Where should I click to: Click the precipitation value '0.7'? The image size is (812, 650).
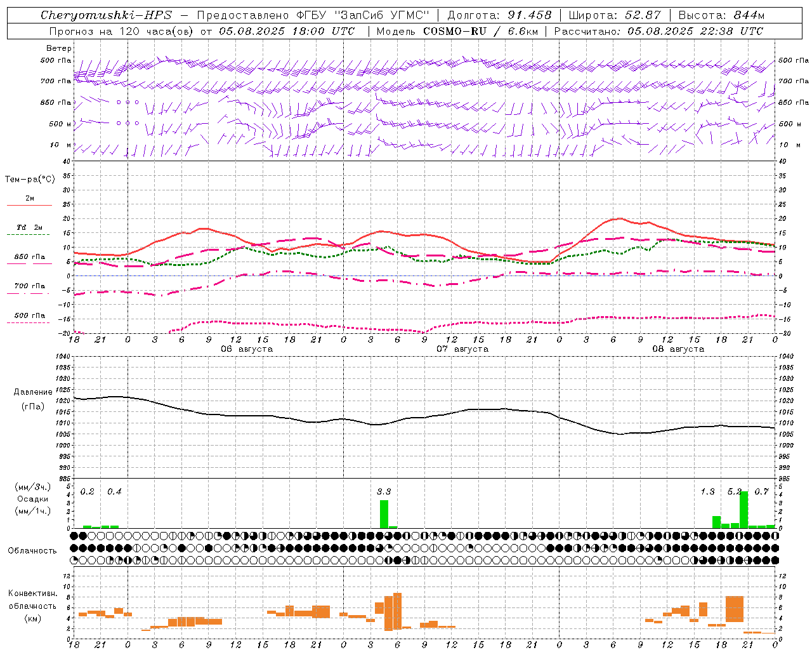tap(761, 491)
